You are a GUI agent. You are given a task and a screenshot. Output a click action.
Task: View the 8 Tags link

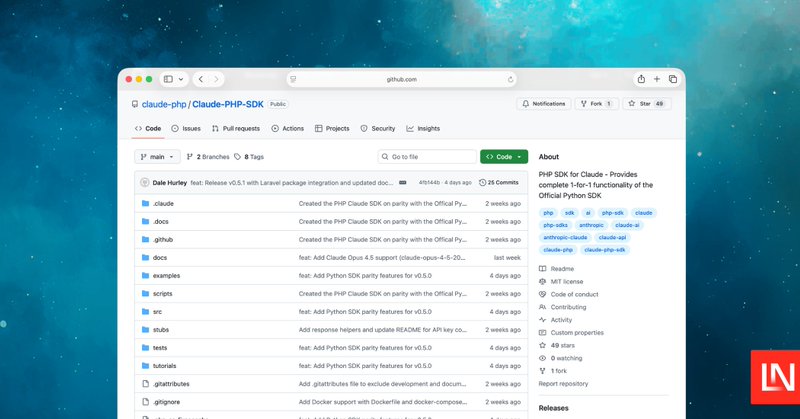[249, 157]
